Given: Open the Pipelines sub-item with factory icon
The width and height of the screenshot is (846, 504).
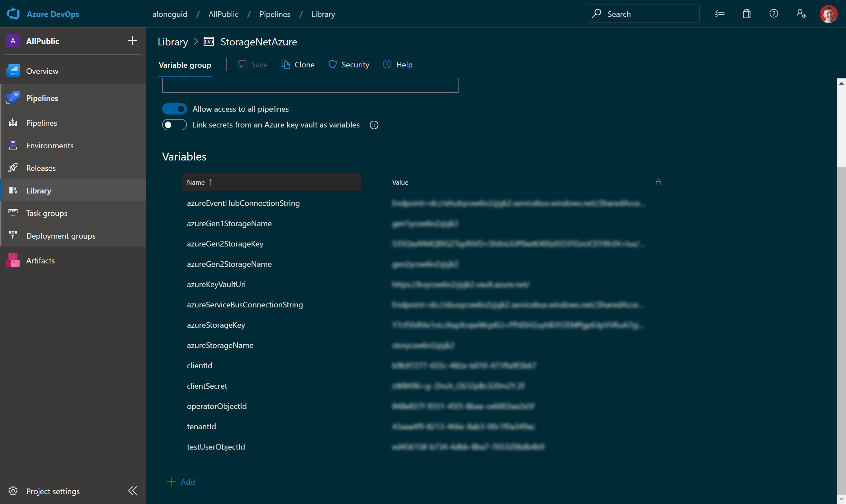Looking at the screenshot, I should tap(73, 123).
